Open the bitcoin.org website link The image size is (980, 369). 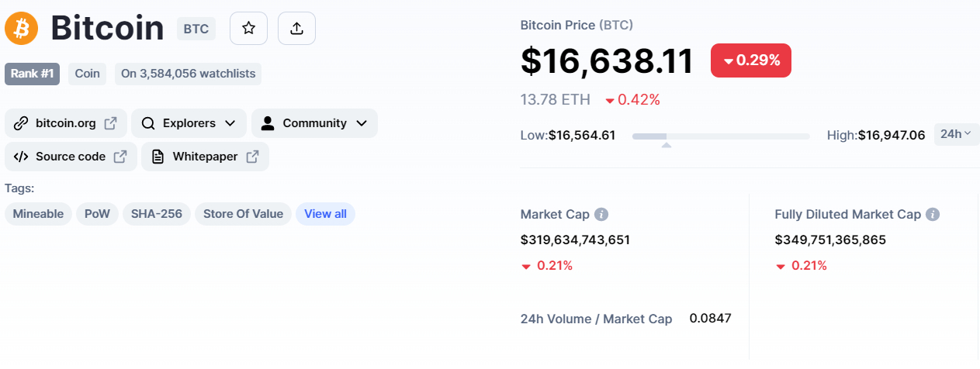tap(66, 123)
